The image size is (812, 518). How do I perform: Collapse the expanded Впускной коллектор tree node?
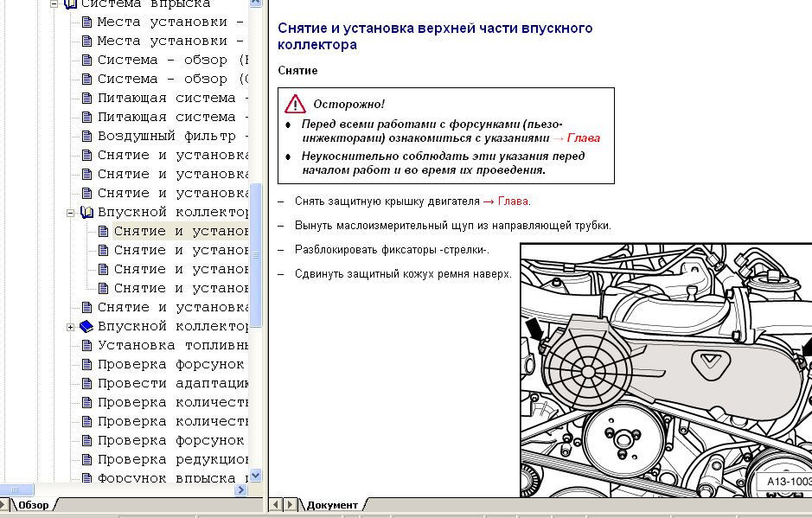coord(70,213)
